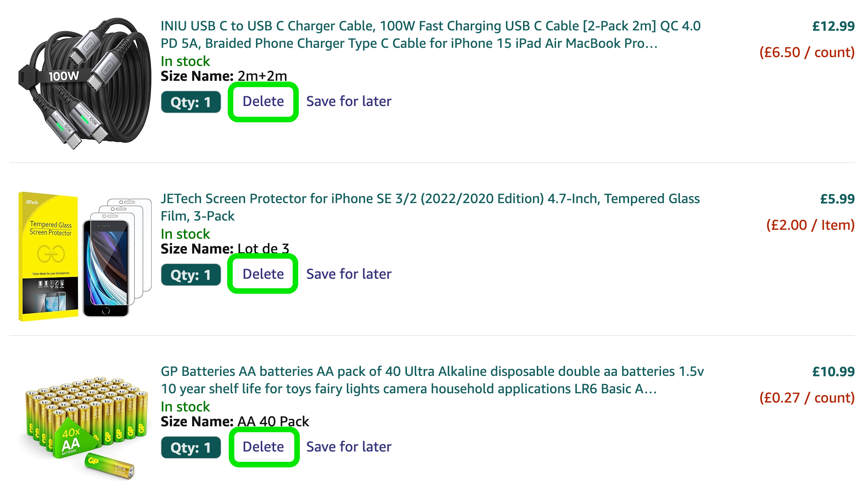Screen dimensions: 868x493
Task: Save the GP Batteries pack for later
Action: click(x=349, y=447)
